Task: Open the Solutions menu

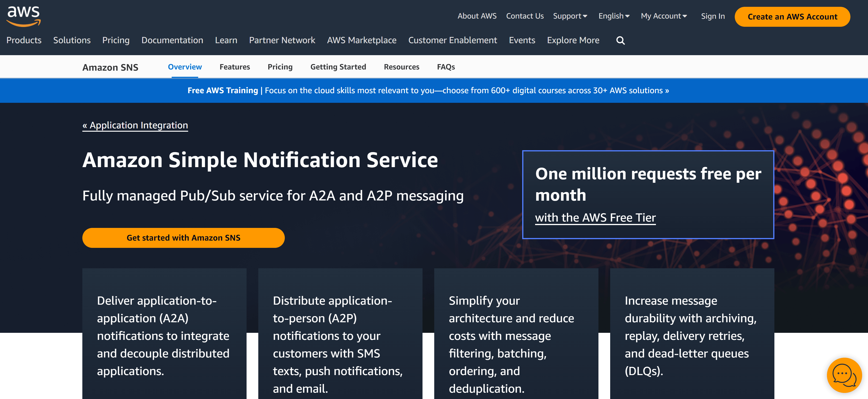Action: [72, 40]
